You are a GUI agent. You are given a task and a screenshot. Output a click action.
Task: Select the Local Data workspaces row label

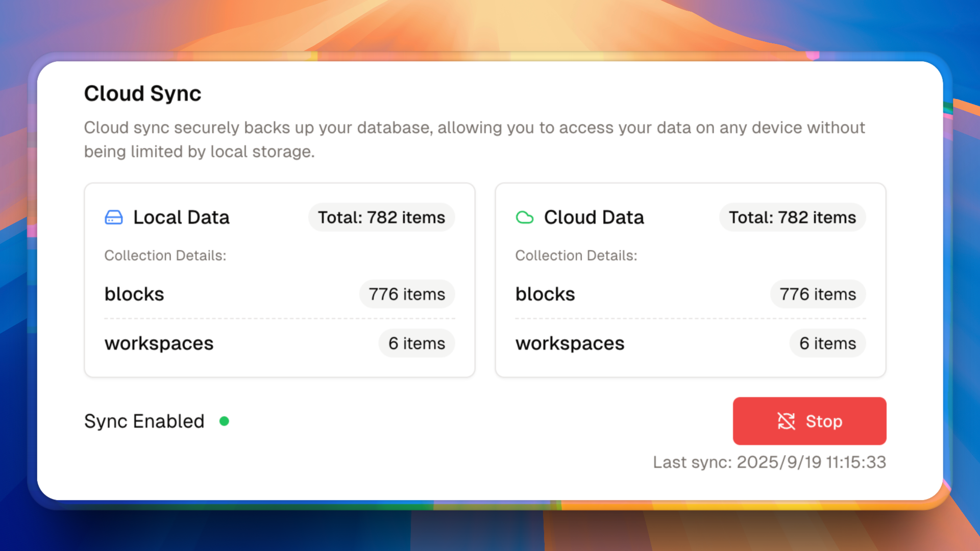tap(159, 343)
